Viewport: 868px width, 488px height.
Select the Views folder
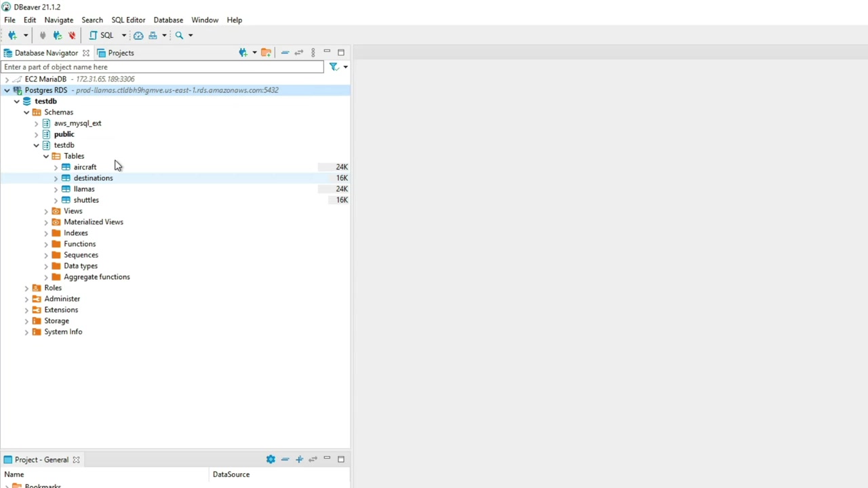click(73, 211)
